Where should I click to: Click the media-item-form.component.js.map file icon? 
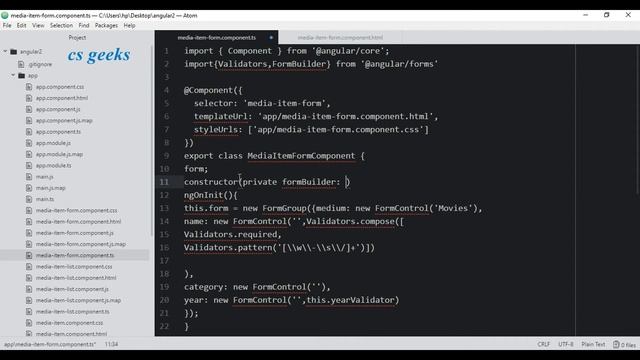tap(29, 244)
